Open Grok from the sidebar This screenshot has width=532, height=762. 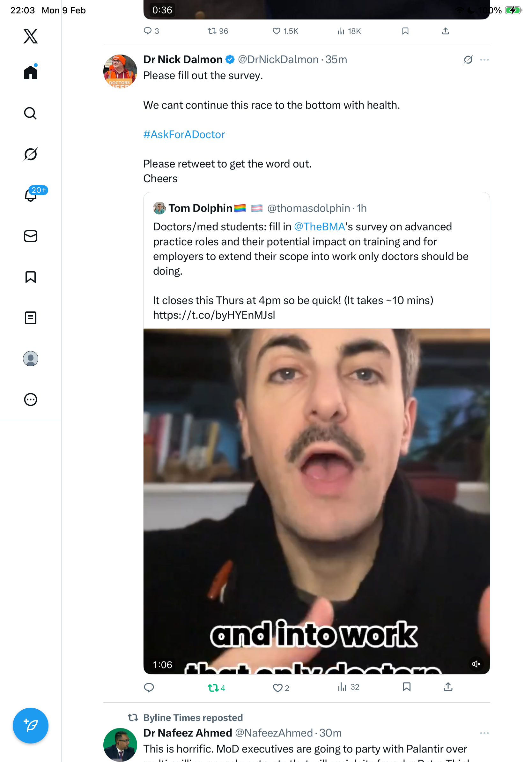31,154
